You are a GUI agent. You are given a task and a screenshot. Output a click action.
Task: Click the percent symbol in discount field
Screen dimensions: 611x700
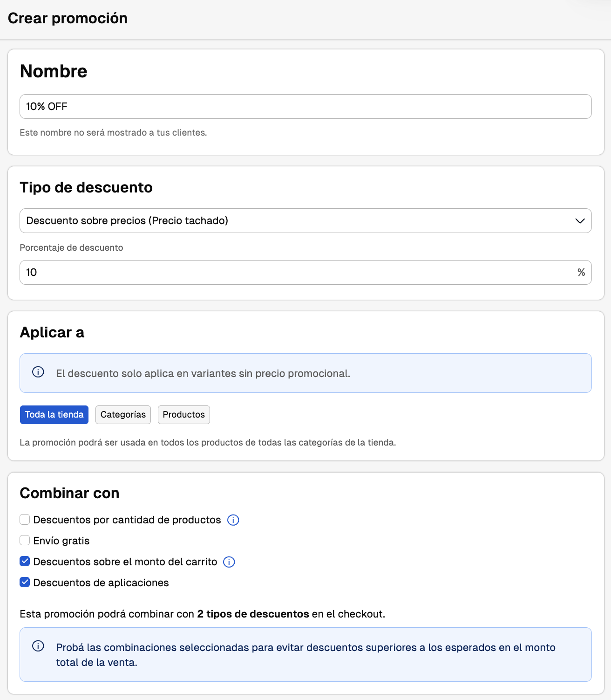click(x=581, y=272)
